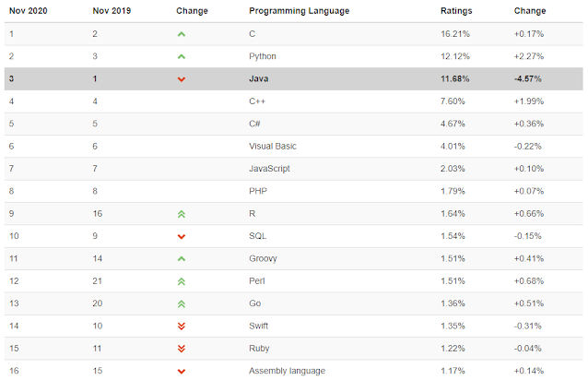The image size is (588, 380).
Task: Click the -4.57% change value for Java
Action: (527, 78)
